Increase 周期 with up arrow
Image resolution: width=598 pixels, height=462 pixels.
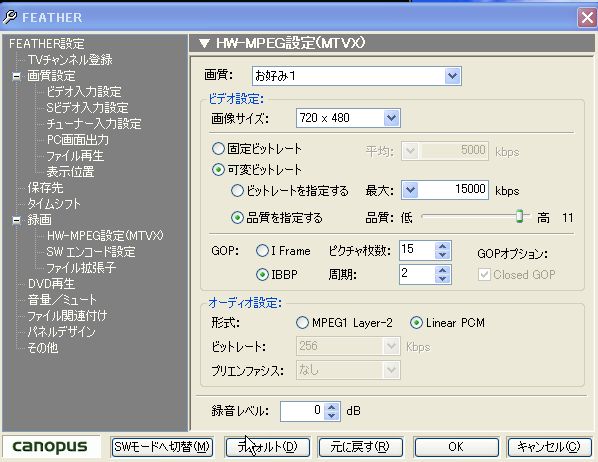click(x=442, y=270)
